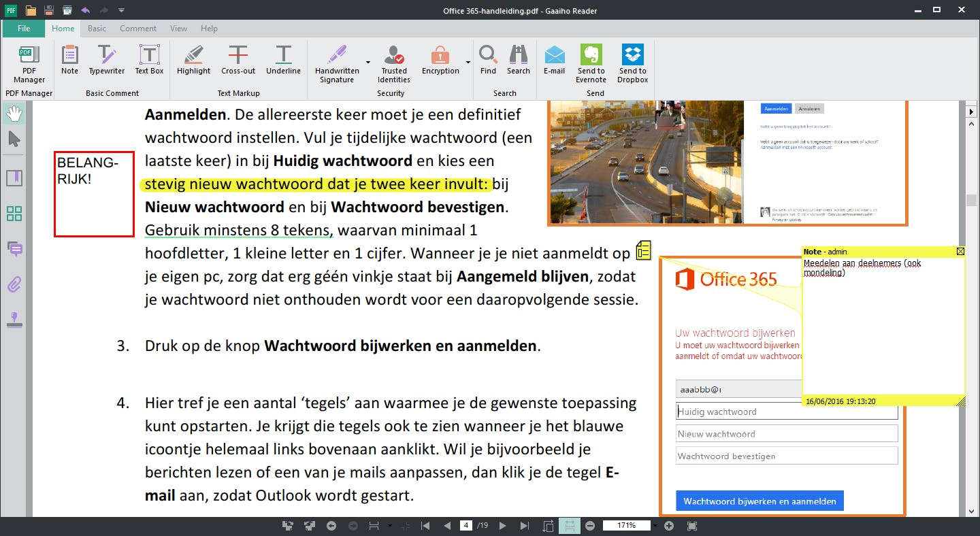The image size is (980, 536).
Task: Activate the Typewriter tool
Action: [107, 61]
